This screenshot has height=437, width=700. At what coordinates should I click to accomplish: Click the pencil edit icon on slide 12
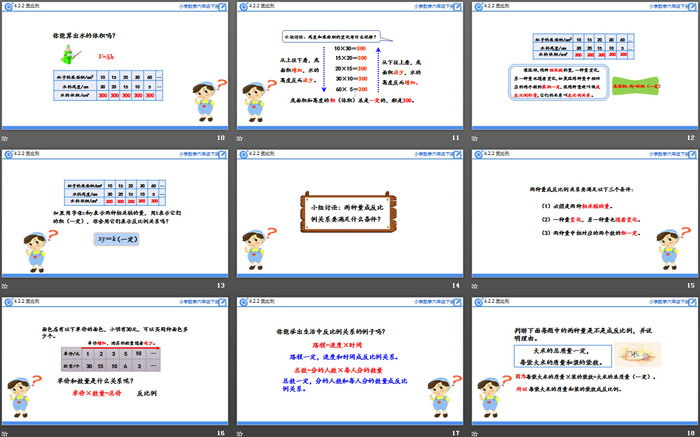[x=692, y=7]
